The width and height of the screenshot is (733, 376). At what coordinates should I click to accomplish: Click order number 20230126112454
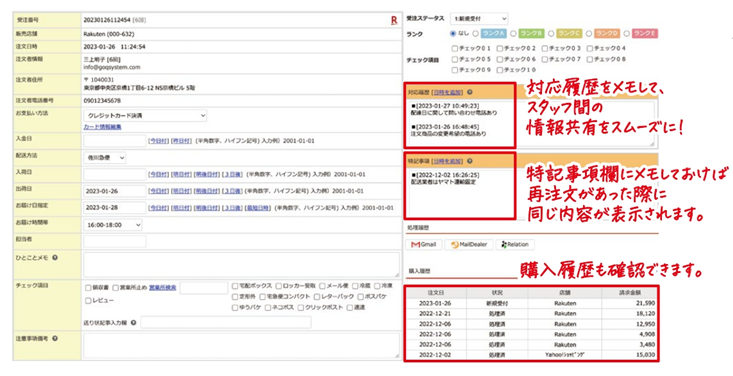[107, 20]
